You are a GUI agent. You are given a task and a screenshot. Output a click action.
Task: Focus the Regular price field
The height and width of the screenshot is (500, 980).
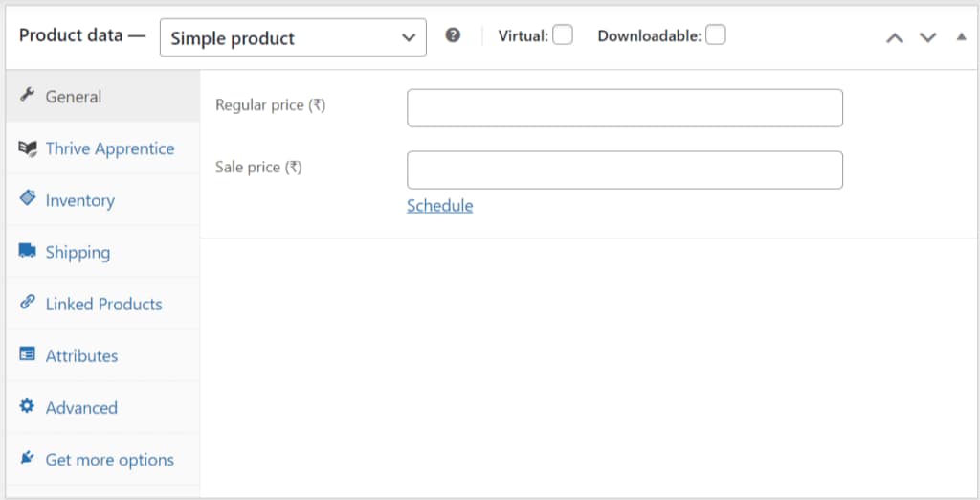pos(624,108)
